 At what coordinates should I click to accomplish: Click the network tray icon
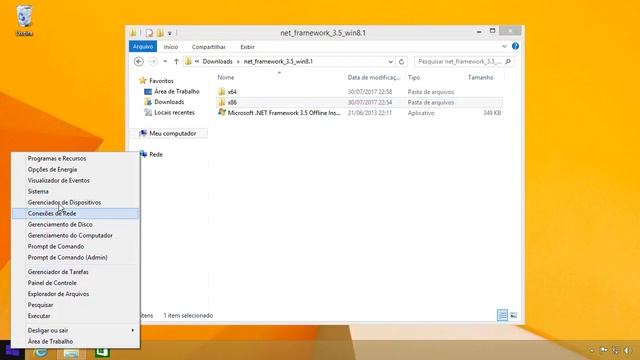[616, 351]
